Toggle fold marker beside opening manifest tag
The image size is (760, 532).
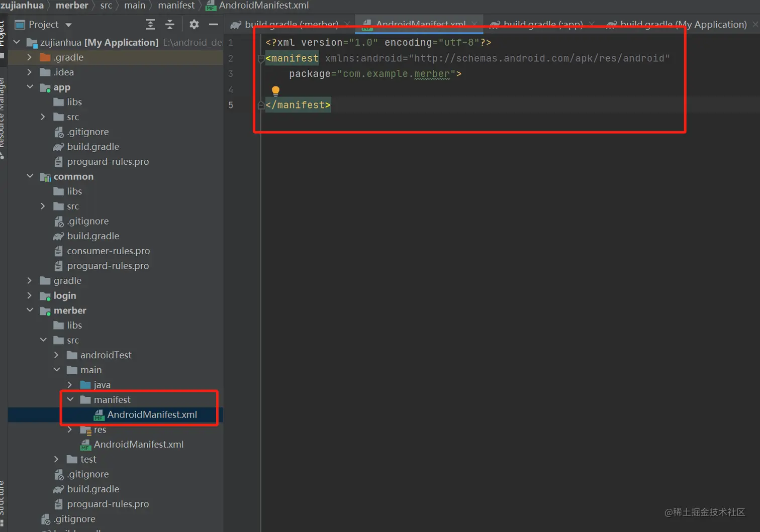tap(261, 59)
